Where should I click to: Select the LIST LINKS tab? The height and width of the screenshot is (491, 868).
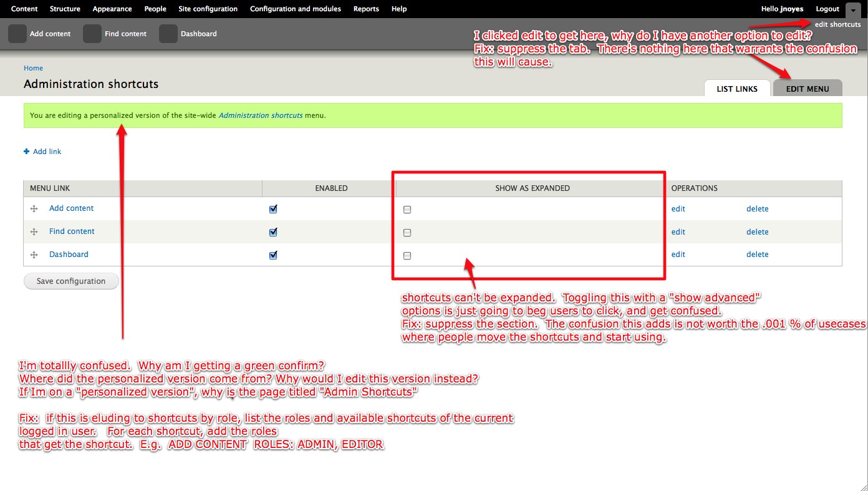pyautogui.click(x=737, y=88)
